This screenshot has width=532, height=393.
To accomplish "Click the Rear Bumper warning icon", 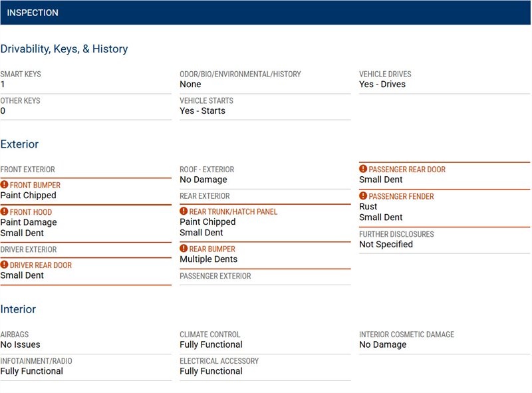I will [x=184, y=249].
